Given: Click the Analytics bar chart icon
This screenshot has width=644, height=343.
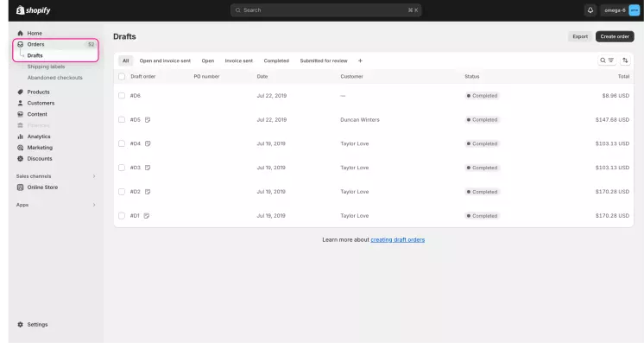Looking at the screenshot, I should point(20,137).
